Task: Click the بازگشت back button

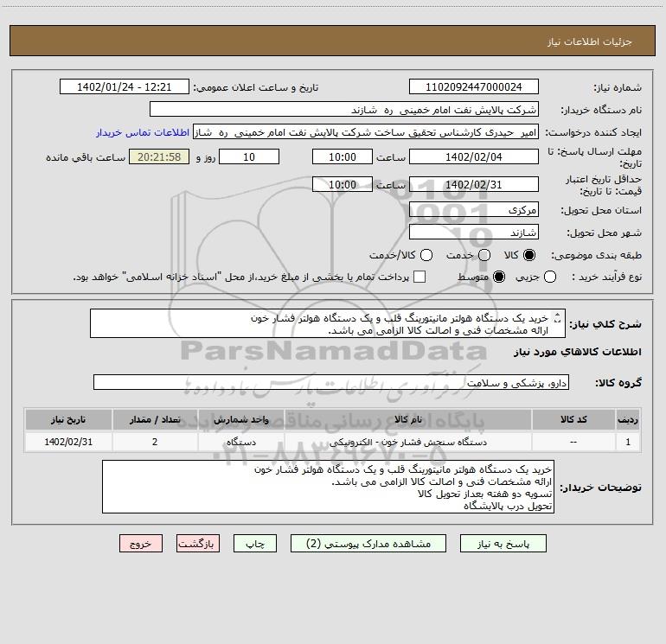Action: (198, 544)
